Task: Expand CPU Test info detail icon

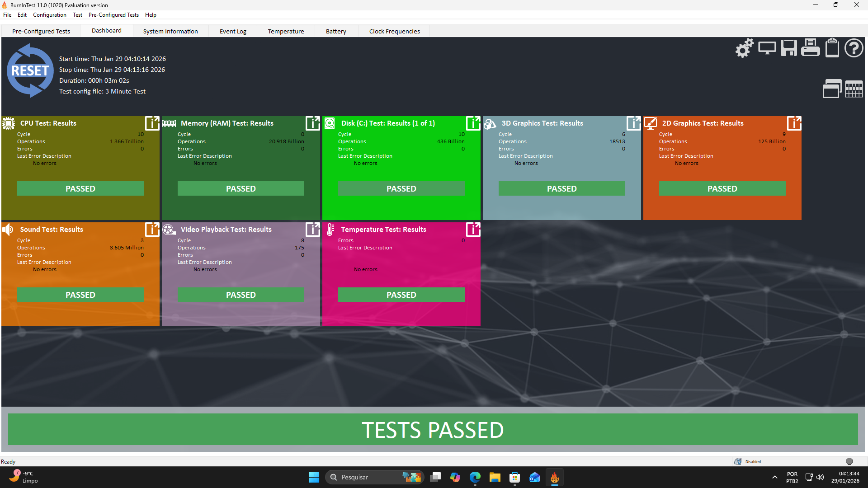Action: [x=152, y=123]
